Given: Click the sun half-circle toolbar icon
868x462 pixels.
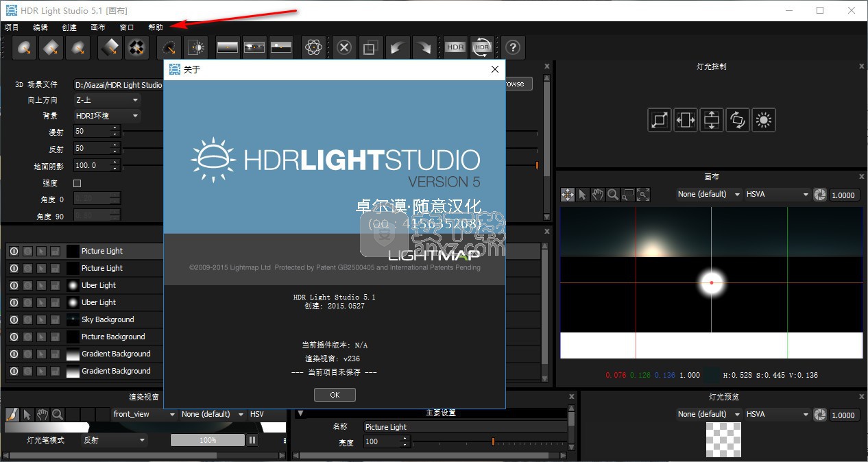Looking at the screenshot, I should [x=196, y=47].
